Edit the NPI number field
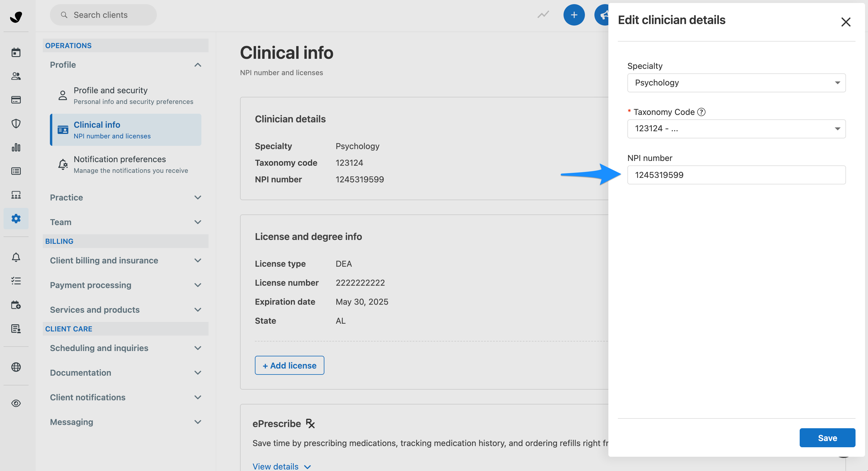Image resolution: width=868 pixels, height=471 pixels. tap(736, 175)
